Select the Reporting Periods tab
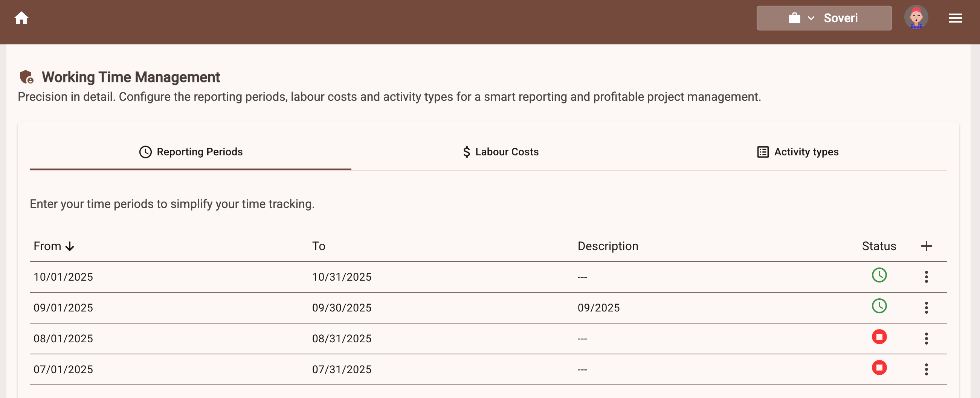 [191, 152]
